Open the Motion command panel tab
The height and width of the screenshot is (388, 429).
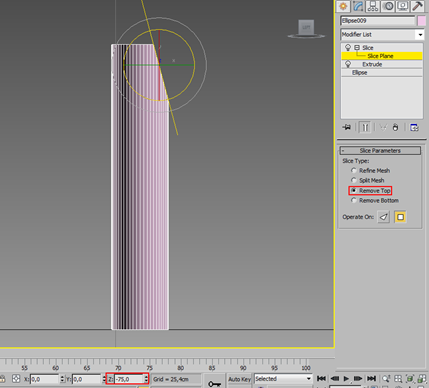388,6
